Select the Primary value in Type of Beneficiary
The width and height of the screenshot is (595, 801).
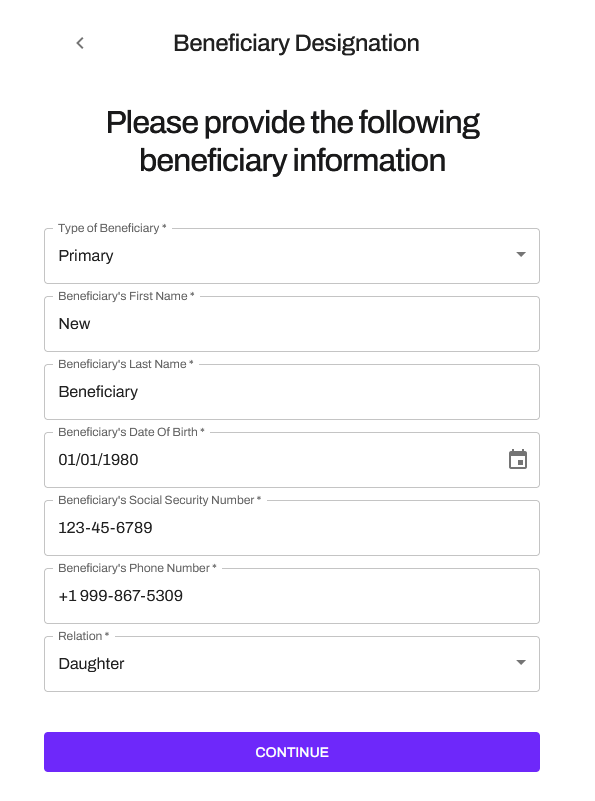pyautogui.click(x=86, y=255)
